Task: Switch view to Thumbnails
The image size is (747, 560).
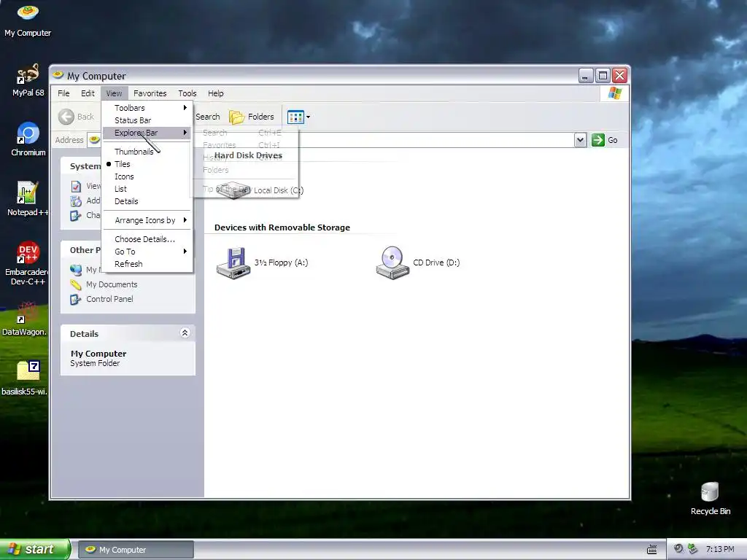Action: pos(147,152)
